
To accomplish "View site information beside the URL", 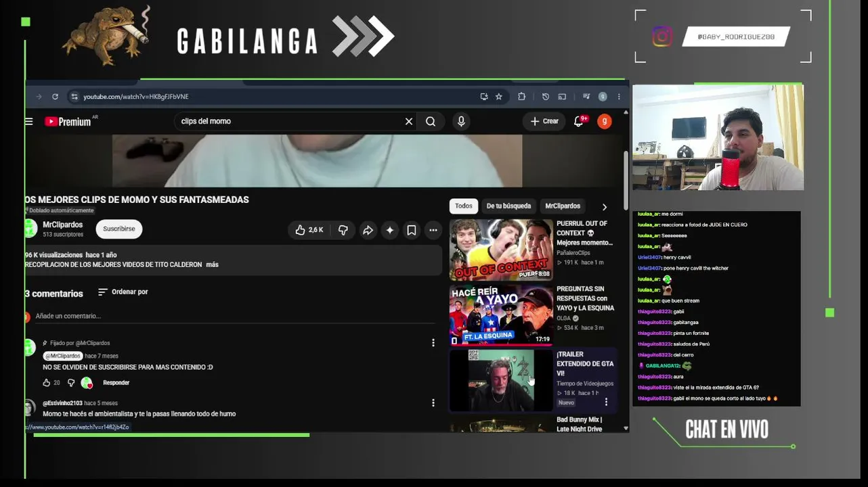I will click(x=74, y=97).
